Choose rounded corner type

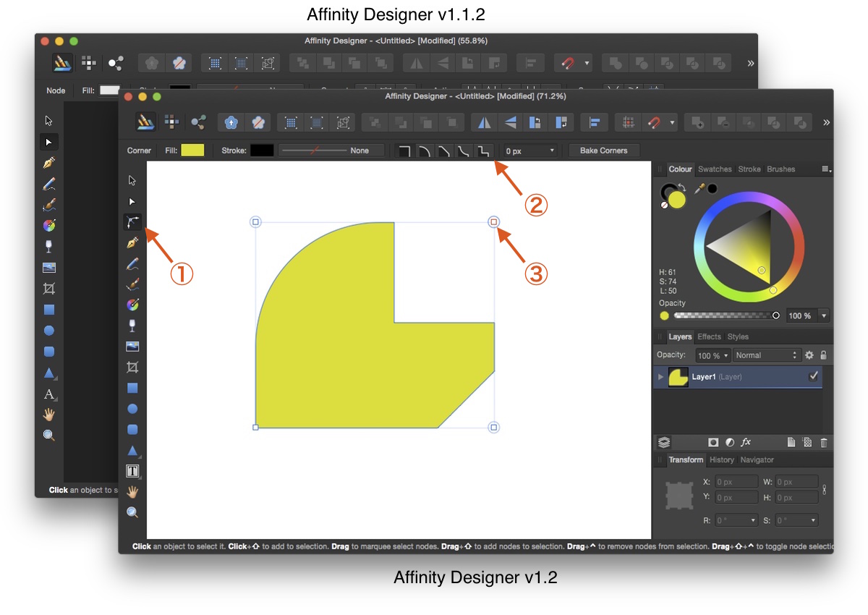pos(425,150)
